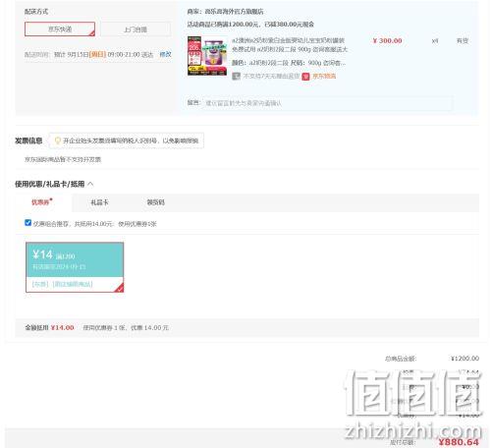Screen dimensions: 491x448
Task: Open the a2 milk powder product thumbnail
Action: point(207,56)
